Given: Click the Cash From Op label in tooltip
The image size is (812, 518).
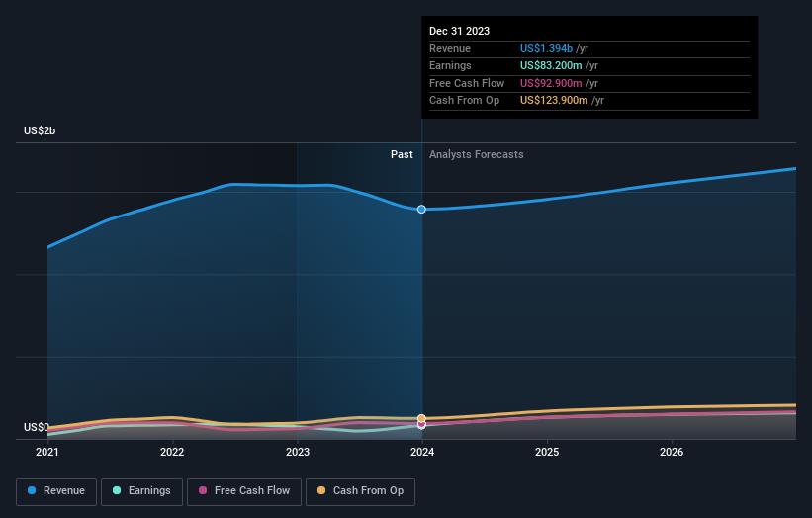Looking at the screenshot, I should coord(465,101).
